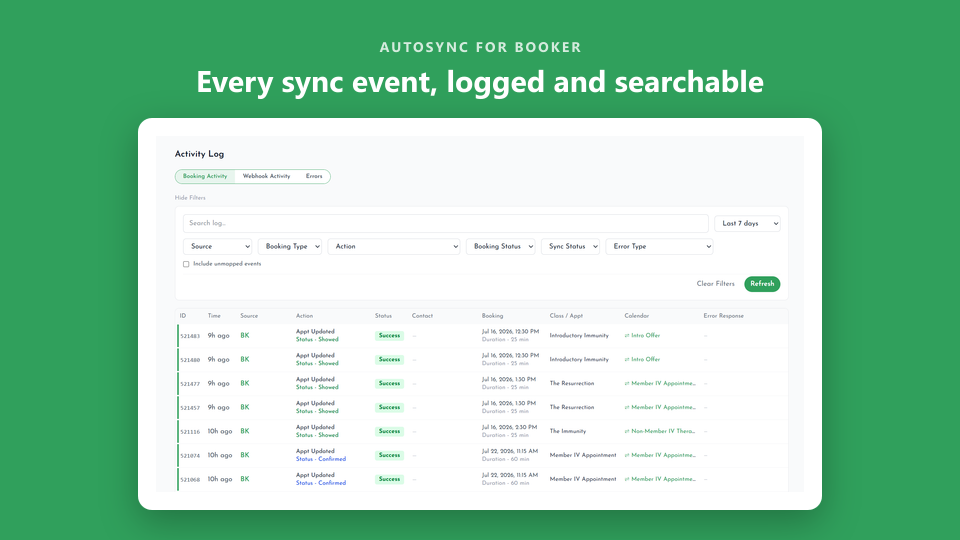960x540 pixels.
Task: Open the Last 7 days dropdown
Action: pyautogui.click(x=747, y=223)
